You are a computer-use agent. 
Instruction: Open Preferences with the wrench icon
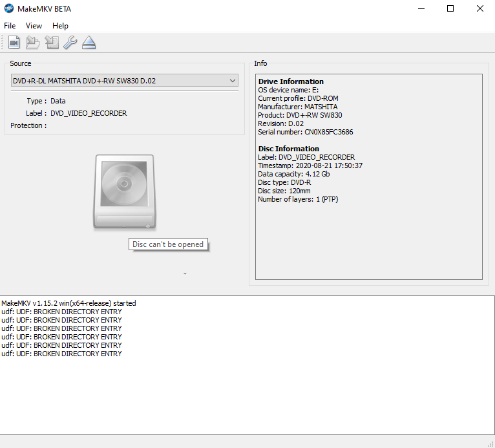tap(70, 42)
